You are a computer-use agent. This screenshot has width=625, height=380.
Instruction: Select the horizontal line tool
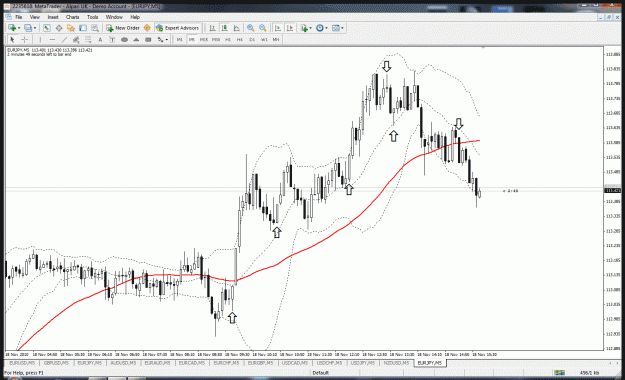tap(52, 39)
